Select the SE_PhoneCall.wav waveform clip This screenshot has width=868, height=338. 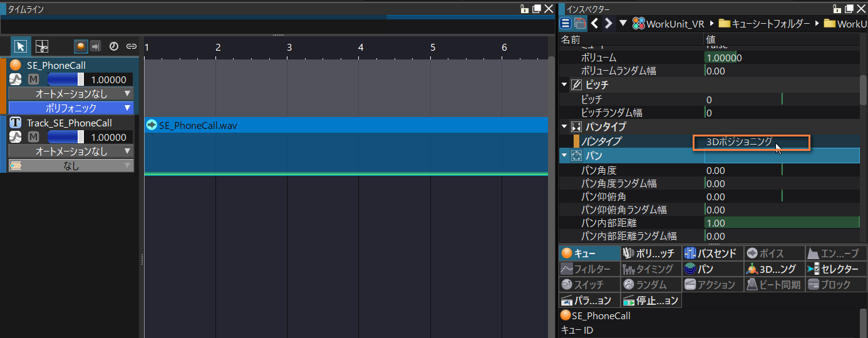pyautogui.click(x=346, y=146)
